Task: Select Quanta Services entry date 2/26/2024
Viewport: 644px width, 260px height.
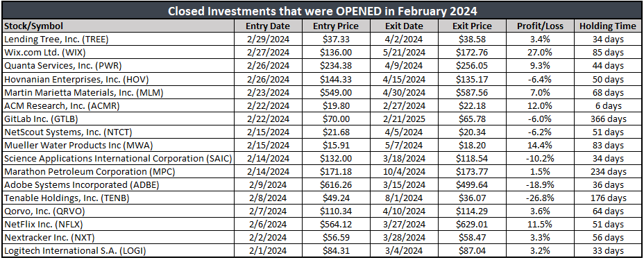Action: click(268, 66)
